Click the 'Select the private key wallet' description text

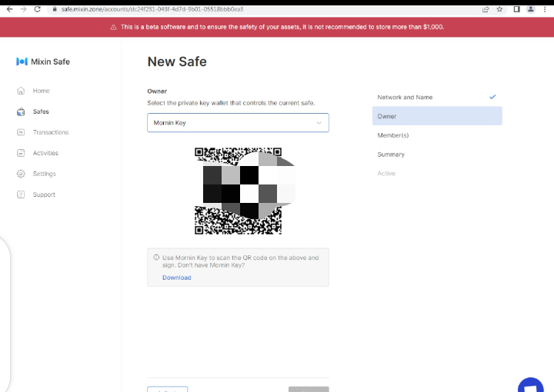tap(231, 103)
